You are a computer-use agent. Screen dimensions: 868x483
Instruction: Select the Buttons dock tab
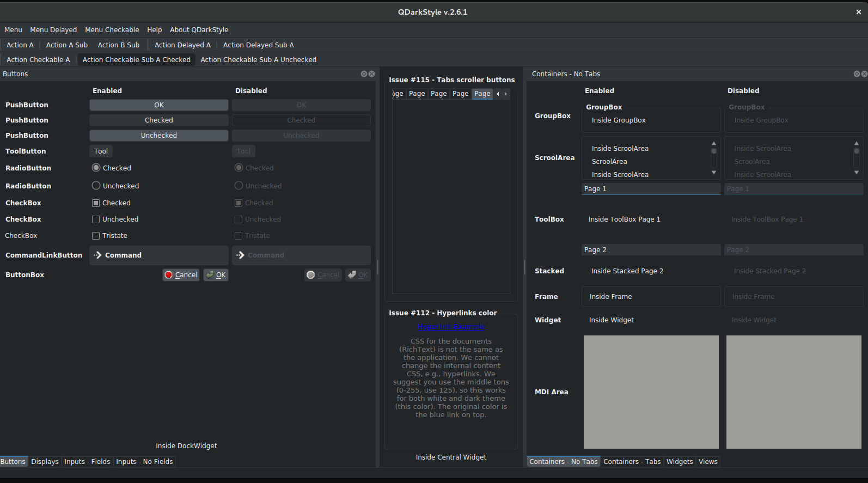[x=13, y=462]
